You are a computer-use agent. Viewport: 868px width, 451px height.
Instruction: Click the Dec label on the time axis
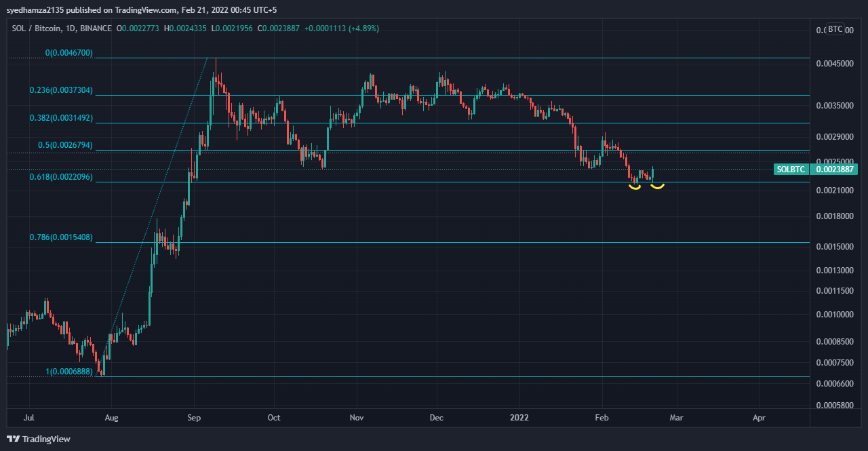point(437,418)
